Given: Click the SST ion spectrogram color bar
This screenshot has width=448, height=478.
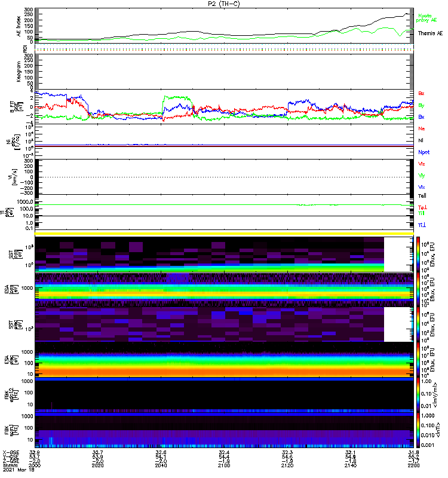Looking at the screenshot, I should pyautogui.click(x=418, y=254).
